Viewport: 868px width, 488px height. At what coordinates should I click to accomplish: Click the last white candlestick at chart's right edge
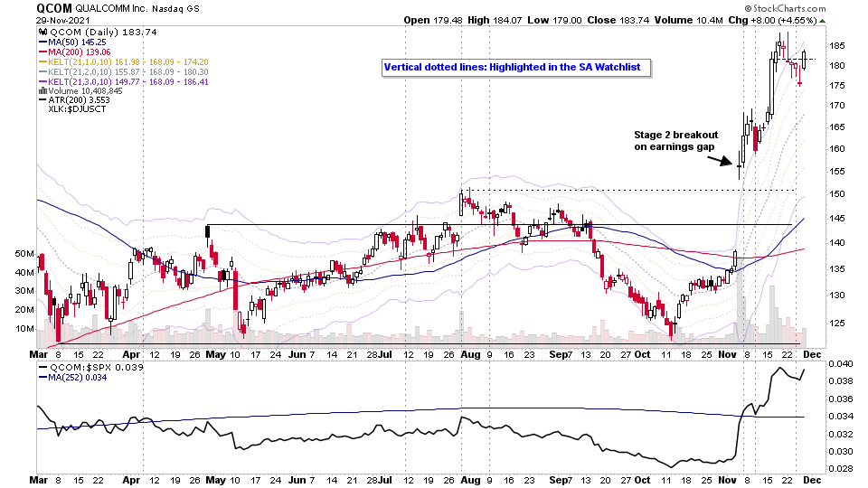pyautogui.click(x=805, y=60)
